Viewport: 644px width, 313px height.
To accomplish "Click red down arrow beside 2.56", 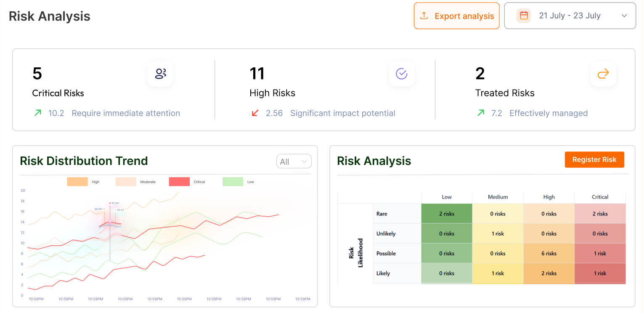I will [254, 113].
